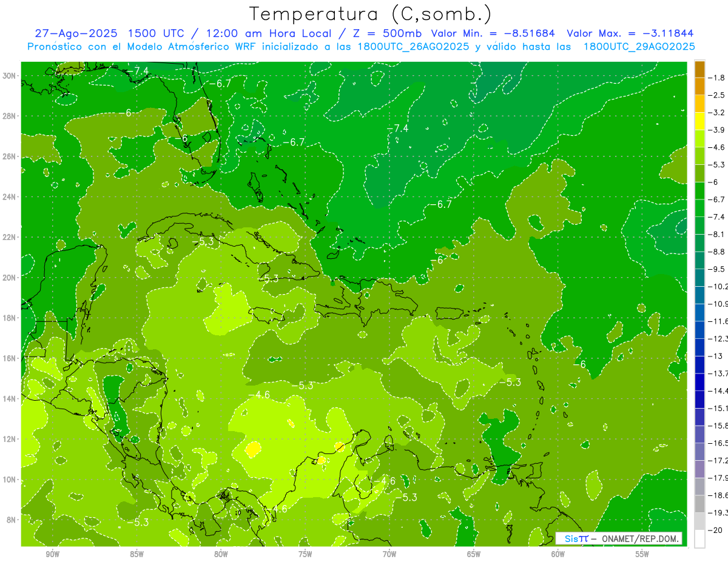
Task: Click the 30N latitude axis label
Action: click(x=10, y=76)
